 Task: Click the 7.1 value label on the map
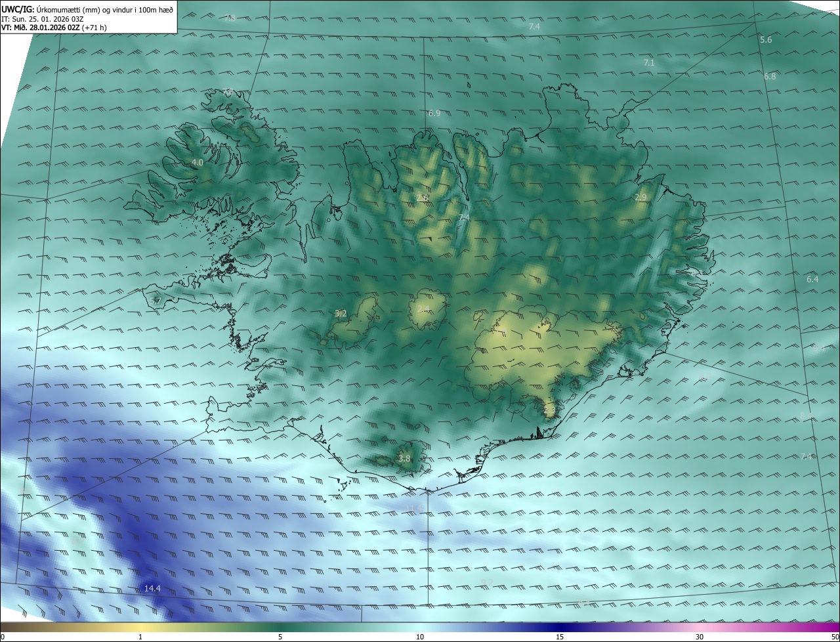click(x=649, y=62)
